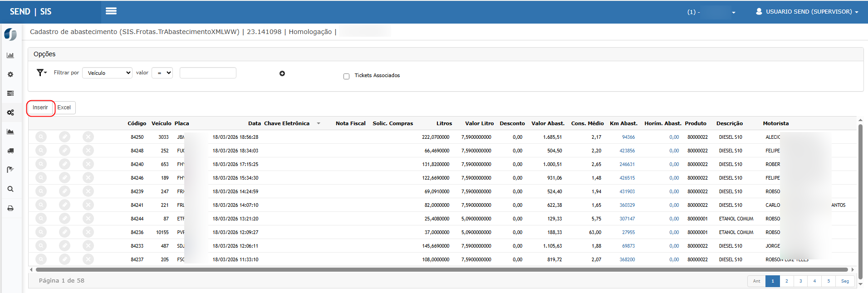868x293 pixels.
Task: Click the magnifier search sidebar icon
Action: (10, 189)
